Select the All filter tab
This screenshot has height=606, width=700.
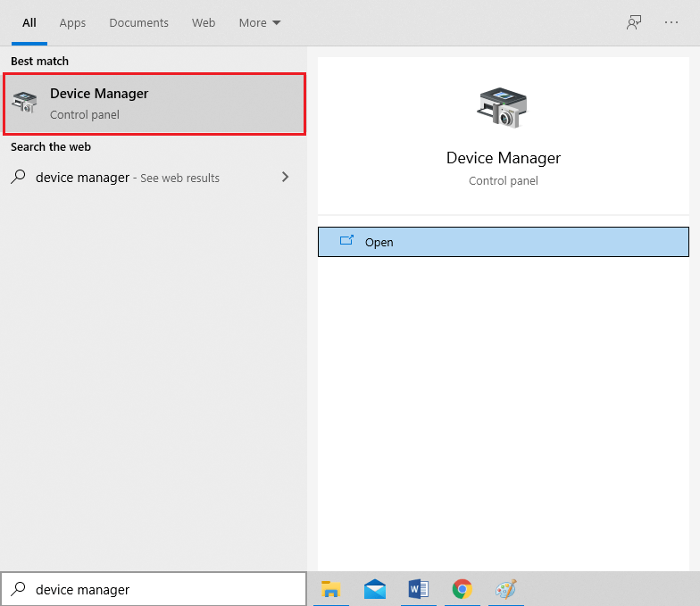29,23
